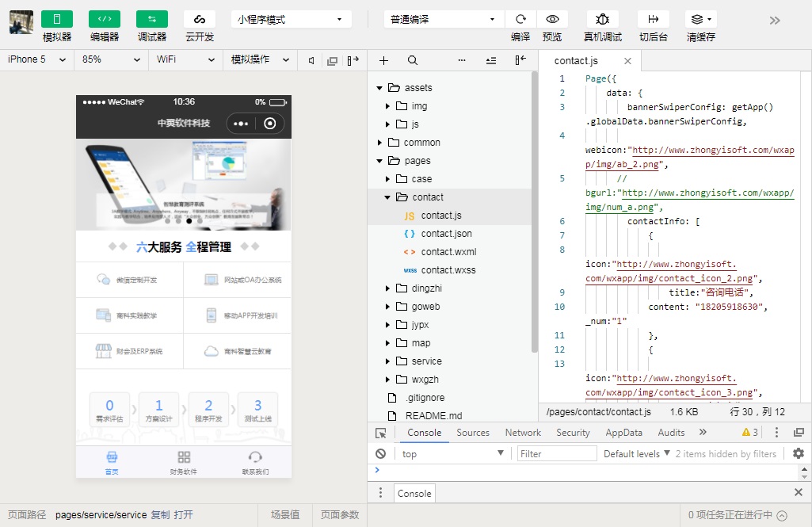The width and height of the screenshot is (812, 527).
Task: Add a new file with plus icon
Action: (383, 61)
